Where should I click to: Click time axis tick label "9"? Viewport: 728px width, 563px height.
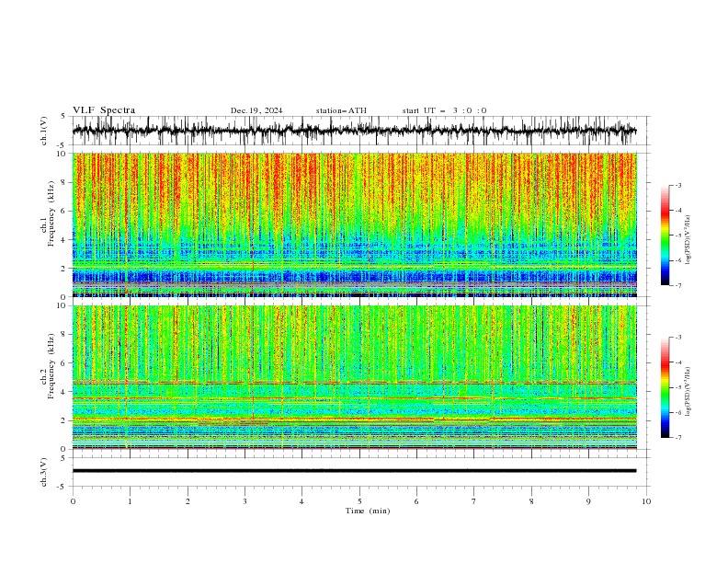pyautogui.click(x=588, y=501)
